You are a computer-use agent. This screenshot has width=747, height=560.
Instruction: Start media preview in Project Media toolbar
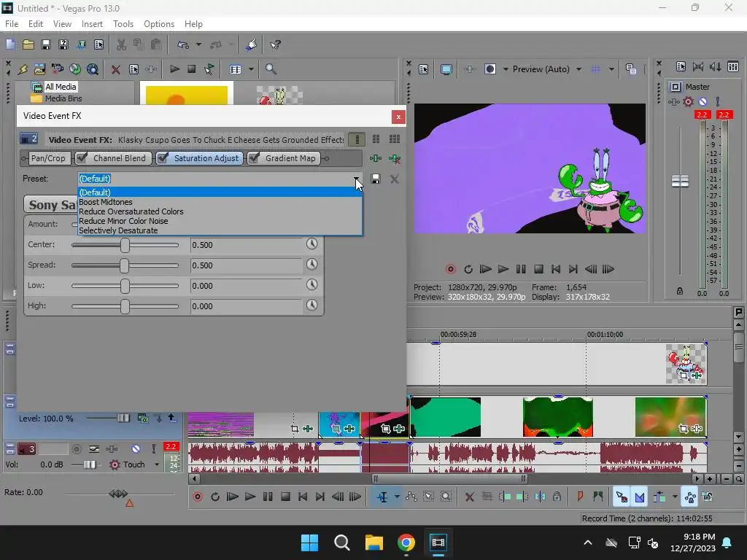coord(174,69)
